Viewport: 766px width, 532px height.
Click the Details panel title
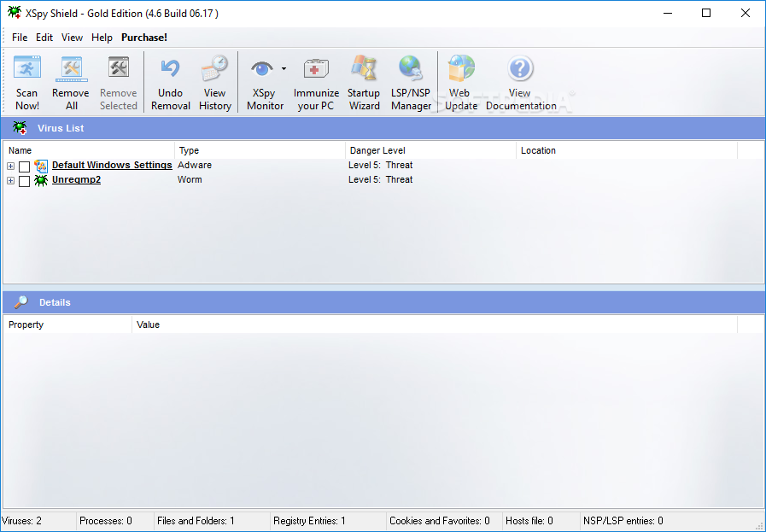coord(55,303)
